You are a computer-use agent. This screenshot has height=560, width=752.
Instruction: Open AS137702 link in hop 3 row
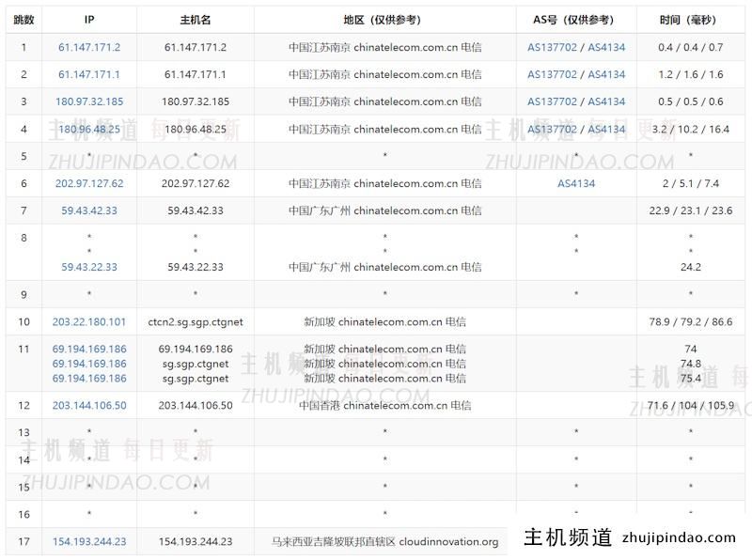[552, 101]
